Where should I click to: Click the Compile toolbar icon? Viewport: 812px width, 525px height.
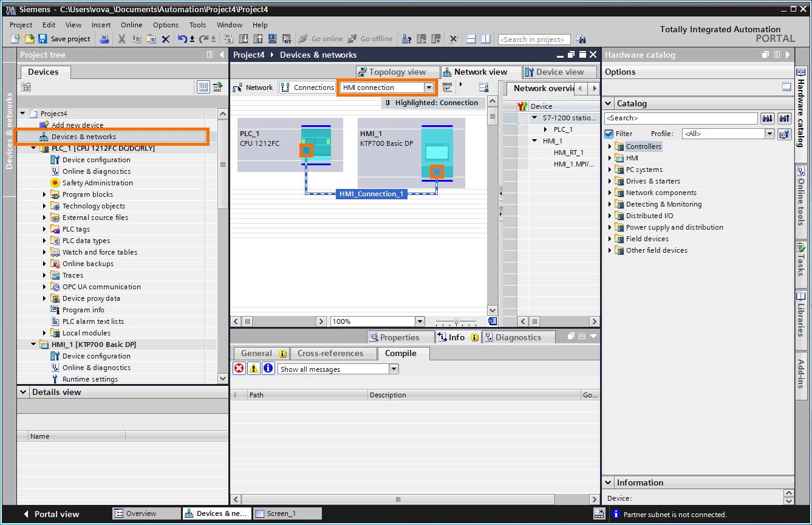coord(229,39)
